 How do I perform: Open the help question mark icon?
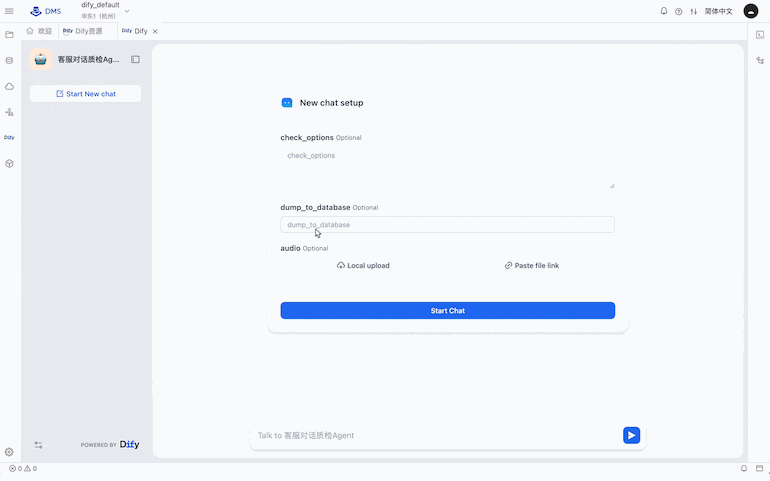tap(678, 11)
